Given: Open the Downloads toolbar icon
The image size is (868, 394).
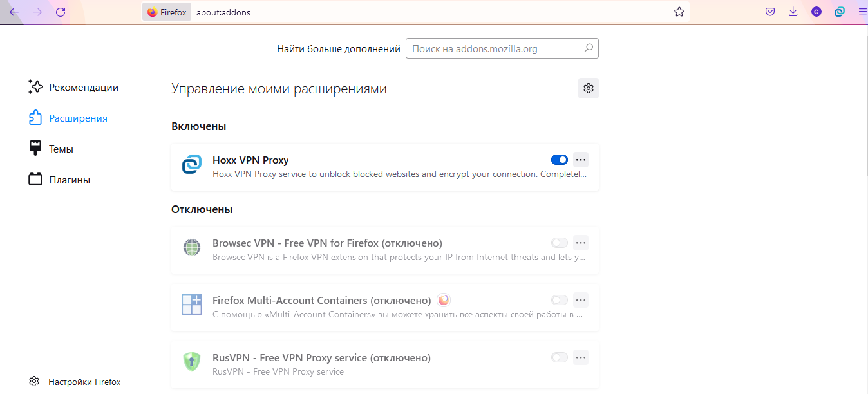Looking at the screenshot, I should point(793,12).
